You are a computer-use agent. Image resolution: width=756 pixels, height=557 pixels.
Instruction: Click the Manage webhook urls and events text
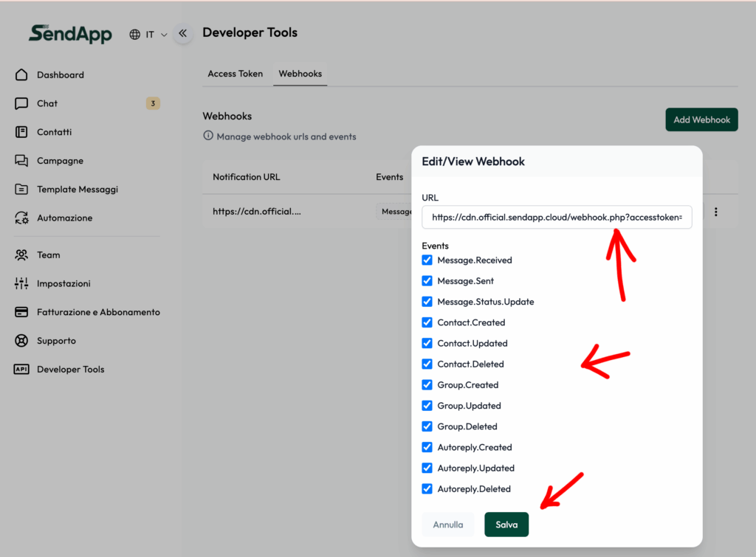(286, 136)
